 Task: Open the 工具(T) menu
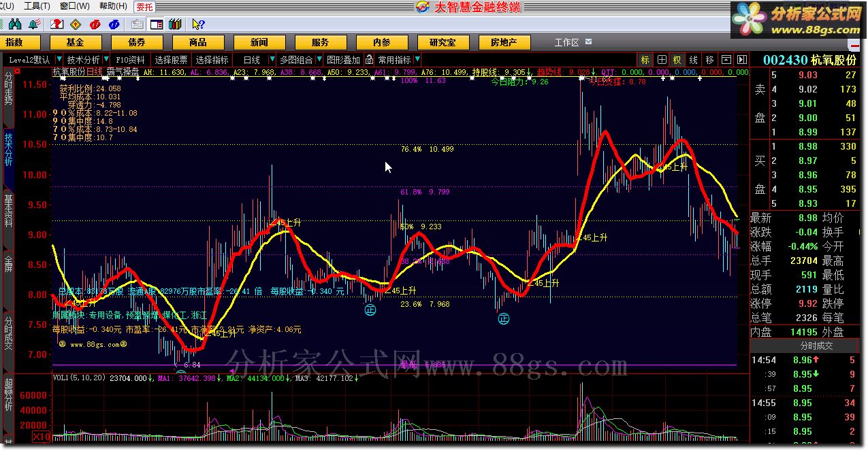(x=37, y=6)
